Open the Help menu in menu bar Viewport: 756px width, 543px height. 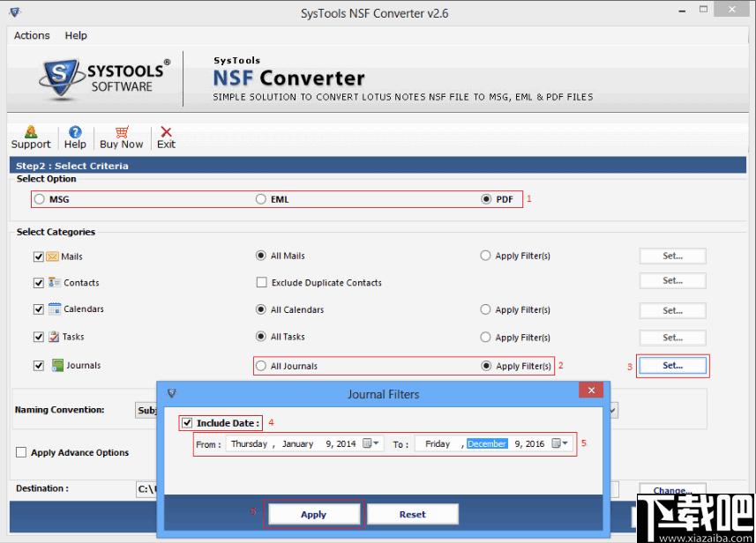coord(76,35)
